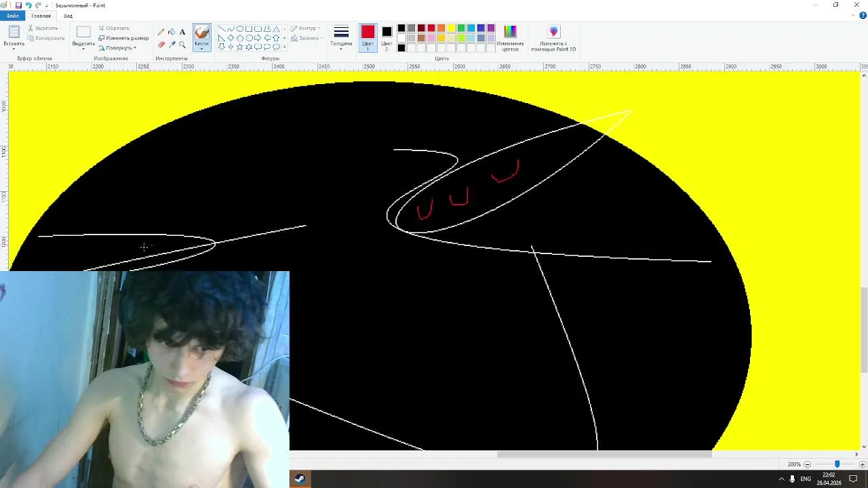Open the quick access toolbar customize arrow
The height and width of the screenshot is (488, 868).
[47, 5]
